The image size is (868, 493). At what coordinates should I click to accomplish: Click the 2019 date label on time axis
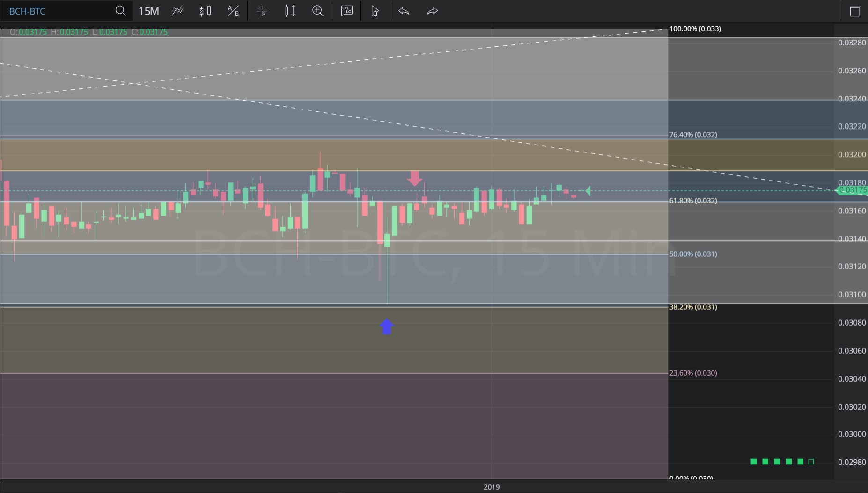[492, 487]
